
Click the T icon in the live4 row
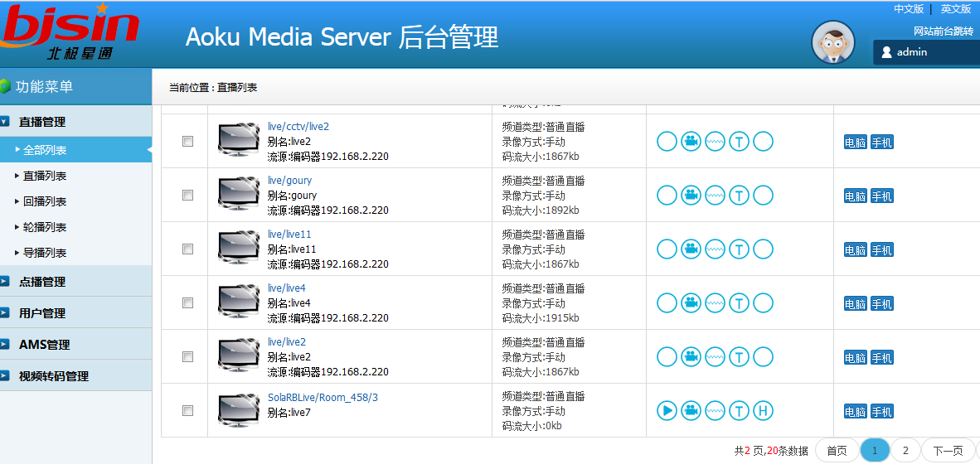click(739, 303)
